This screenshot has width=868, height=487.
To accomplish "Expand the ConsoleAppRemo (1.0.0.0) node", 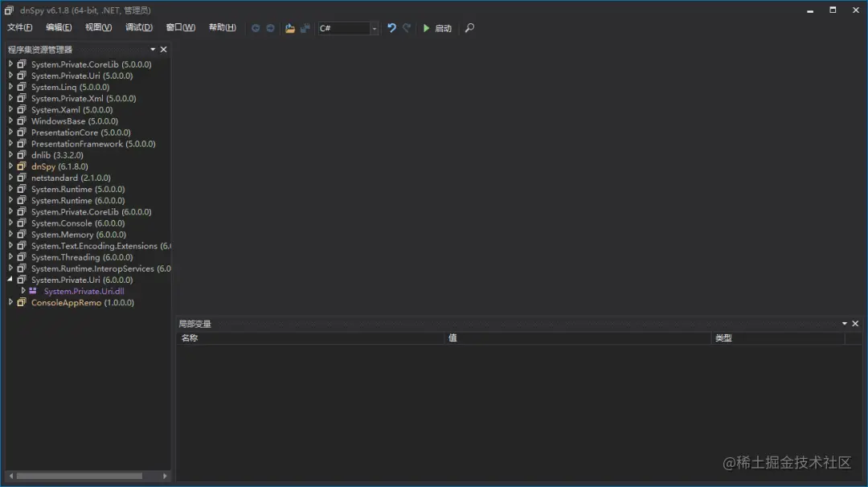I will 10,302.
